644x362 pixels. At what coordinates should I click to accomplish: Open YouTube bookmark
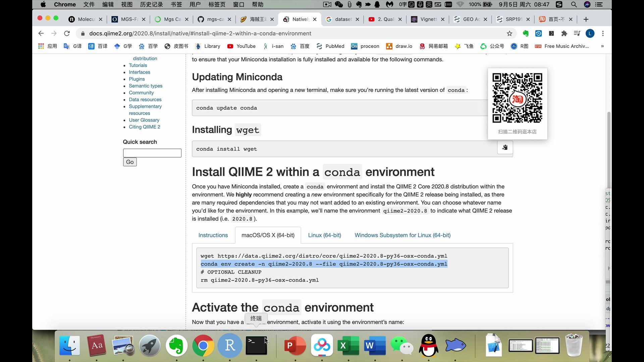click(241, 46)
